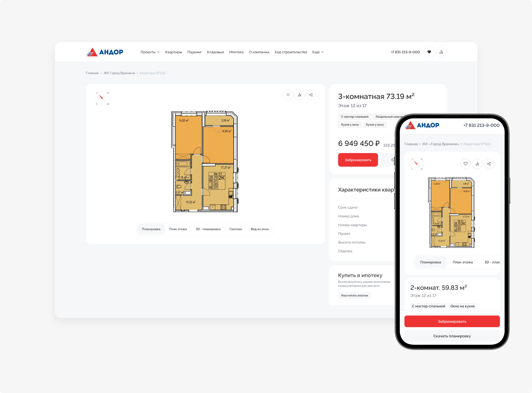This screenshot has width=532, height=393.
Task: Open the Ипотека menu item
Action: (236, 52)
